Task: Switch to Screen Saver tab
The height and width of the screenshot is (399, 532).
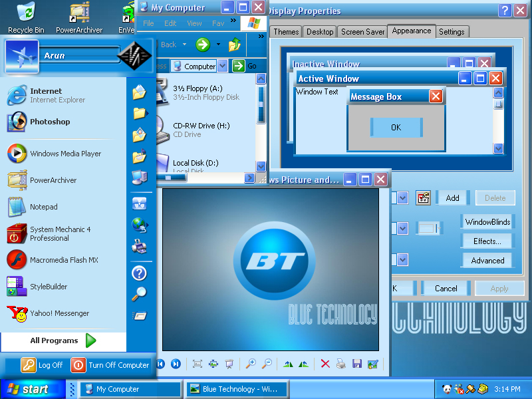Action: click(x=362, y=31)
